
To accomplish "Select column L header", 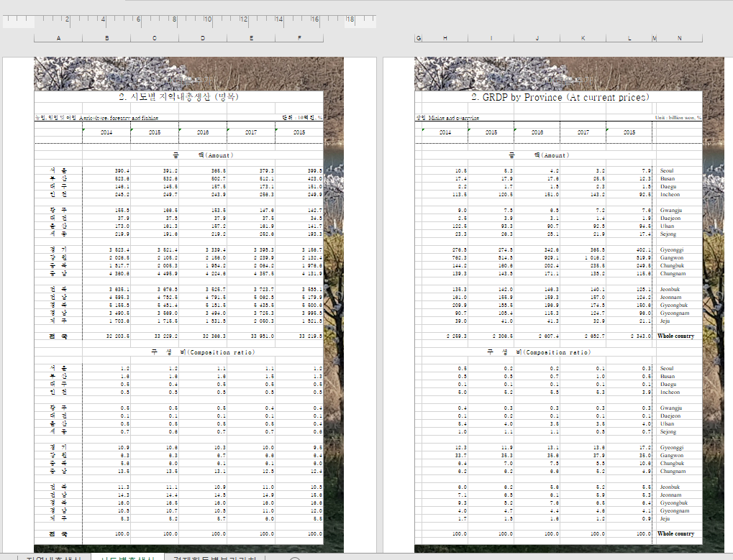I will pyautogui.click(x=629, y=38).
